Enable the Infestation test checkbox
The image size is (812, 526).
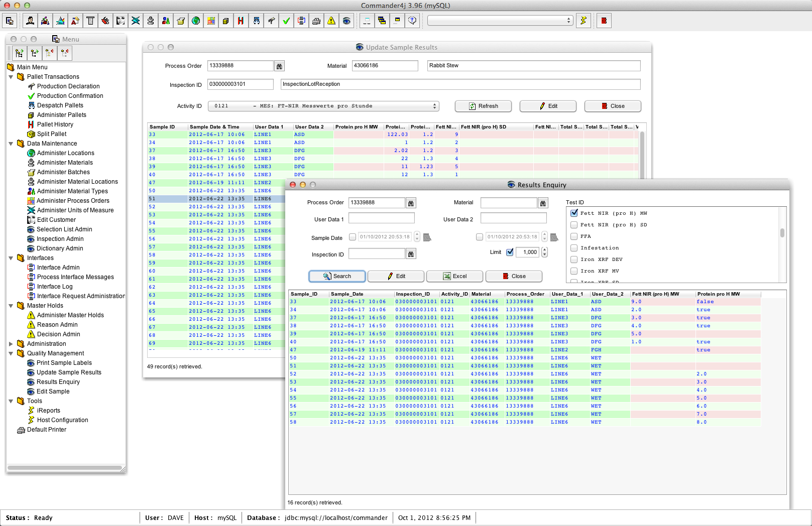tap(574, 248)
